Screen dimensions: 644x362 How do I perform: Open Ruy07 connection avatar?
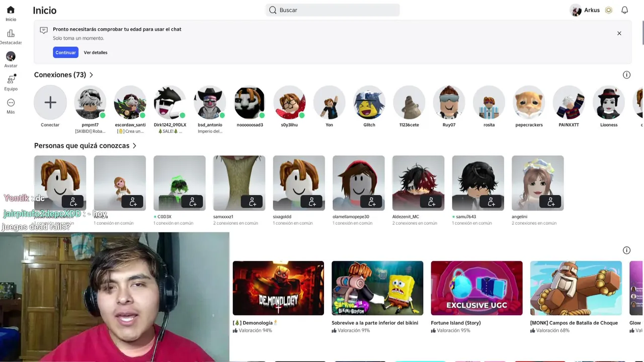pyautogui.click(x=449, y=103)
